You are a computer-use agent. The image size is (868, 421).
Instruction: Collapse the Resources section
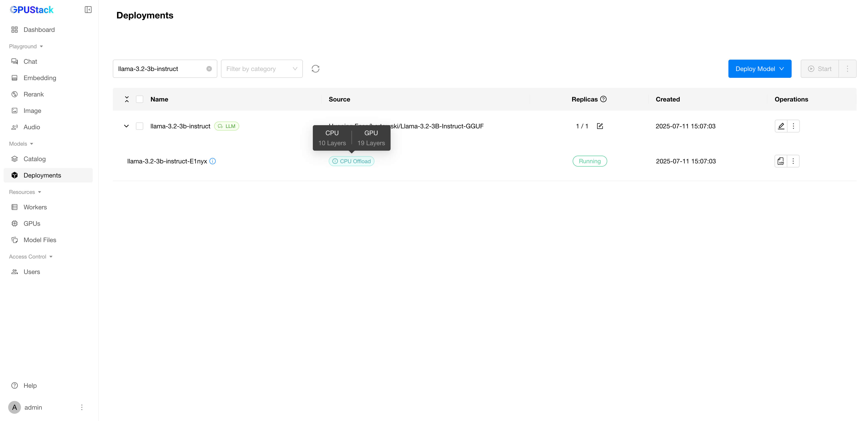click(25, 192)
